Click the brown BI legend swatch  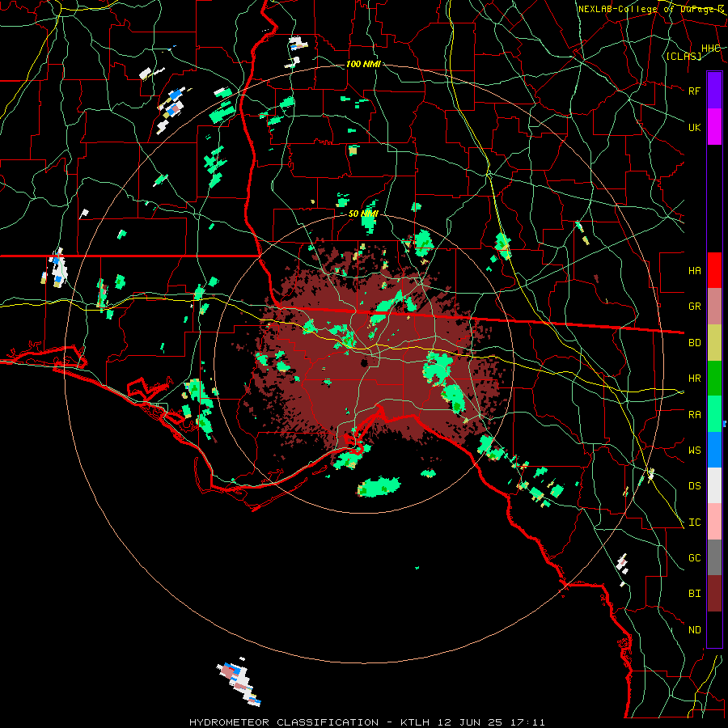tap(714, 594)
